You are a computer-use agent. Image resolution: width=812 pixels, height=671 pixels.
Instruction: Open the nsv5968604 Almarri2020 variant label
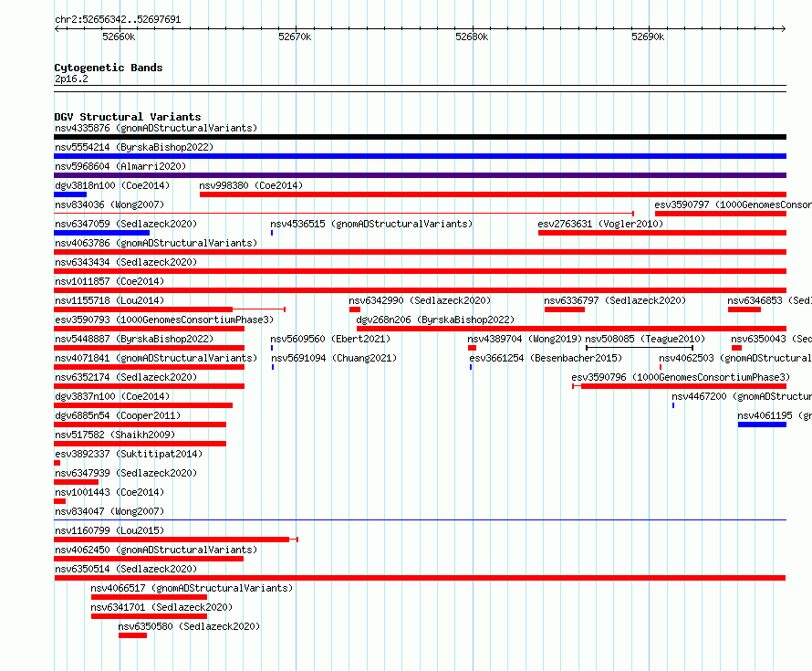click(120, 166)
